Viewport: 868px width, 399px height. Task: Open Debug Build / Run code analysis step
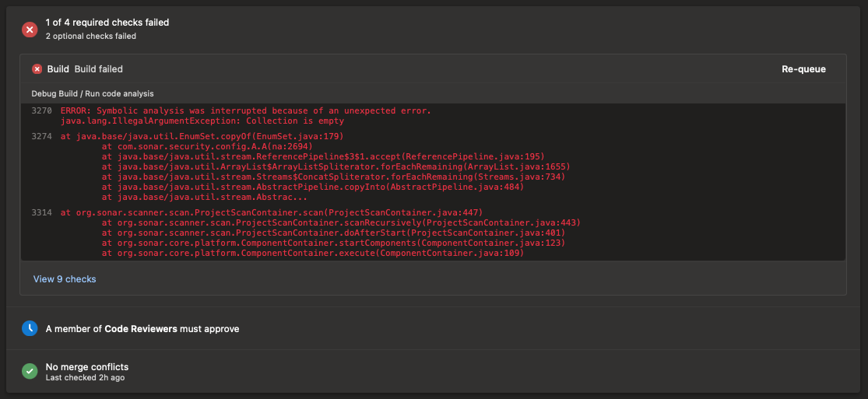(93, 93)
